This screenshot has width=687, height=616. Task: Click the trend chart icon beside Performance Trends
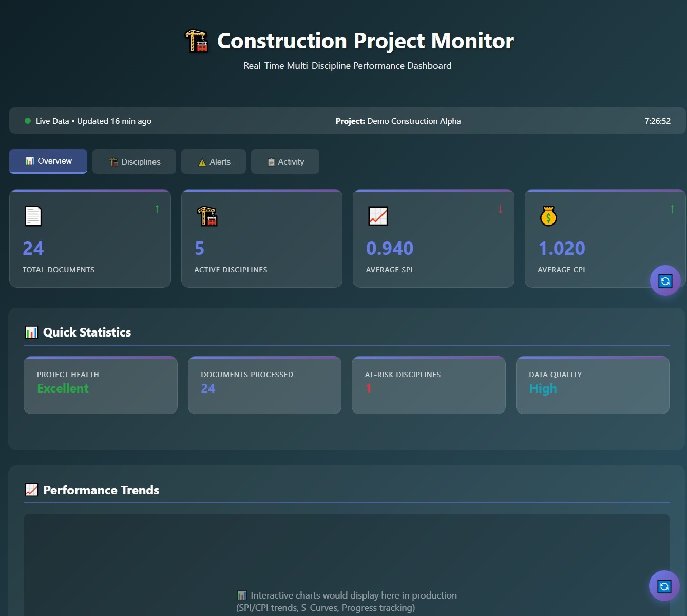[x=31, y=490]
